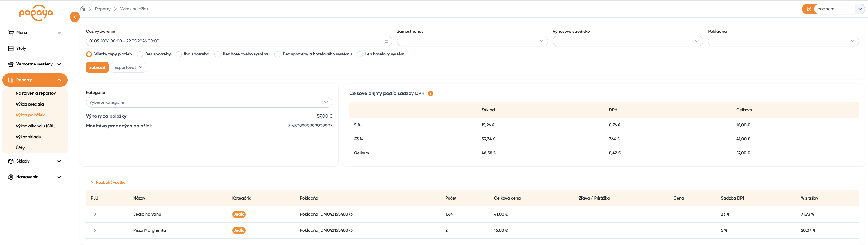Click orange store icon next to podpora
Screen dimensions: 868x245
809,9
